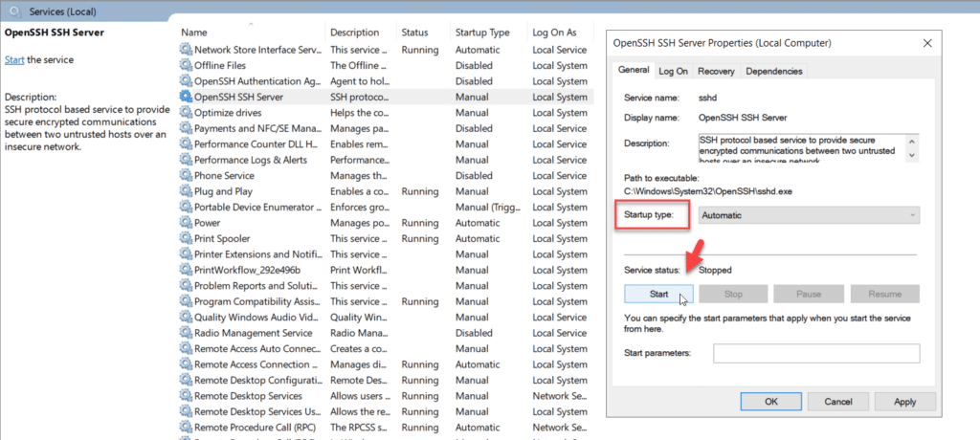Click gear icon of Quality Windows Audio Video
Screen dimensions: 980x440
click(186, 317)
